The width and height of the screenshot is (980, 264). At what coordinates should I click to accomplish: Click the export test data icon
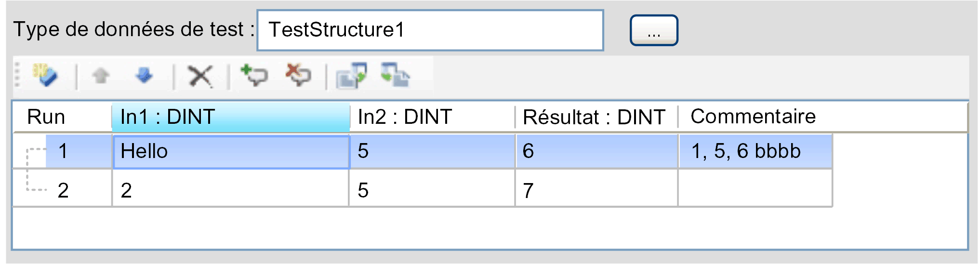pyautogui.click(x=351, y=76)
